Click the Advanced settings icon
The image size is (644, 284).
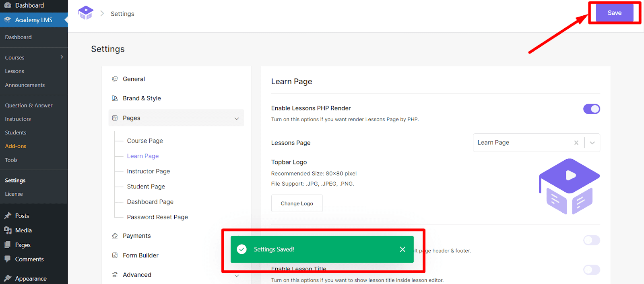point(115,275)
